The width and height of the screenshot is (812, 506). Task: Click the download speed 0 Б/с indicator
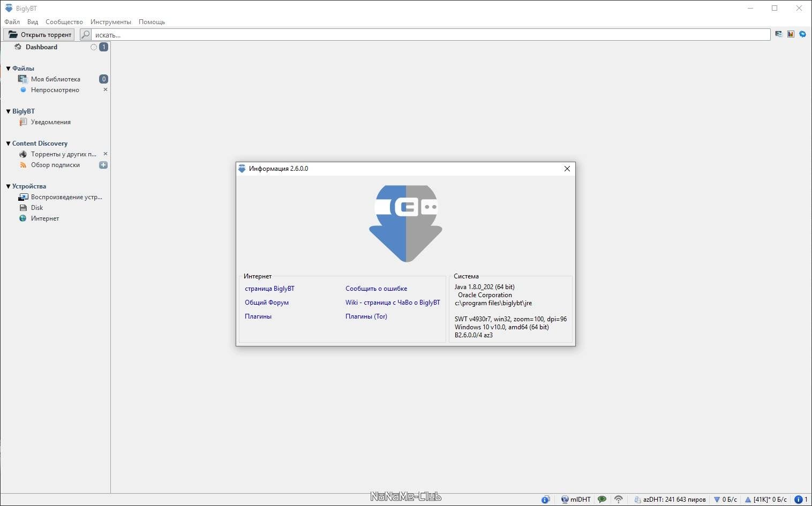click(725, 500)
